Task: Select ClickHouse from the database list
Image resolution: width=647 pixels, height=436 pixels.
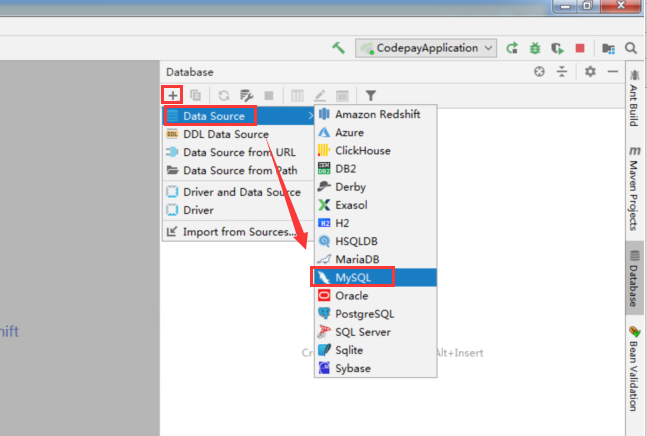Action: tap(375, 151)
